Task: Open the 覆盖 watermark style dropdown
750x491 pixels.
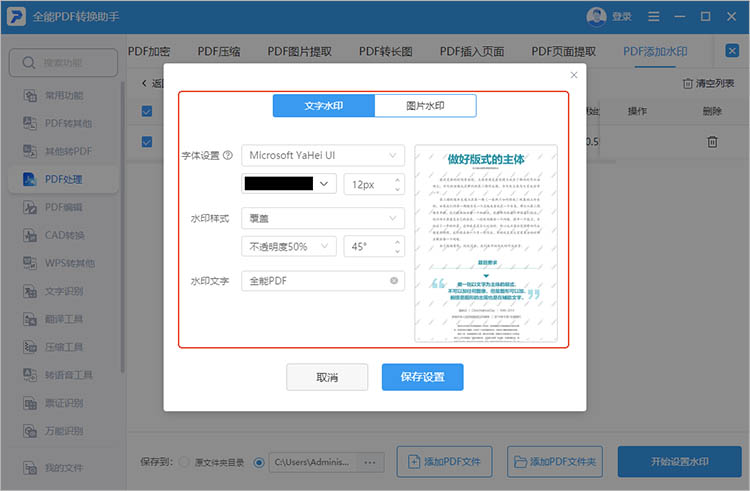Action: tap(323, 218)
